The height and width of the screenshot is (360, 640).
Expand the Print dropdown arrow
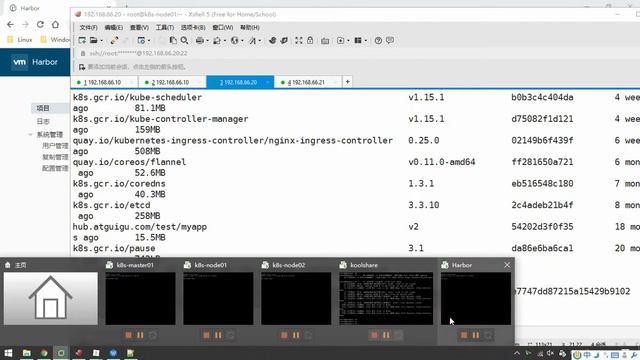click(207, 41)
